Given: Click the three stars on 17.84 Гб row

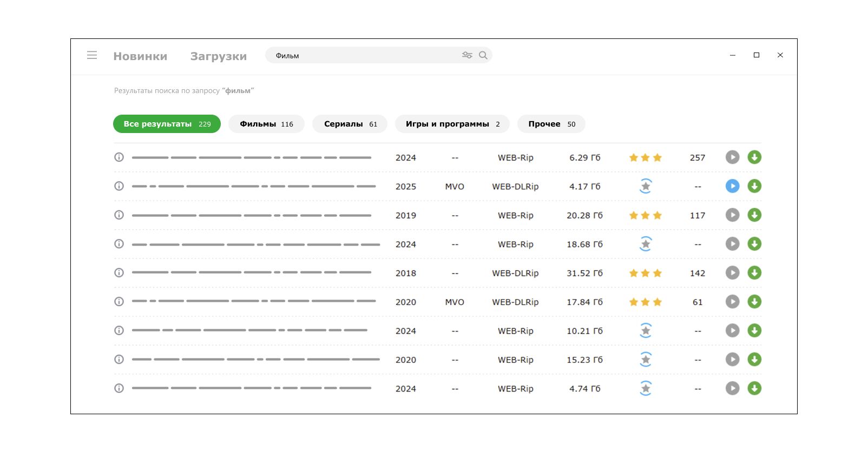Looking at the screenshot, I should 646,302.
